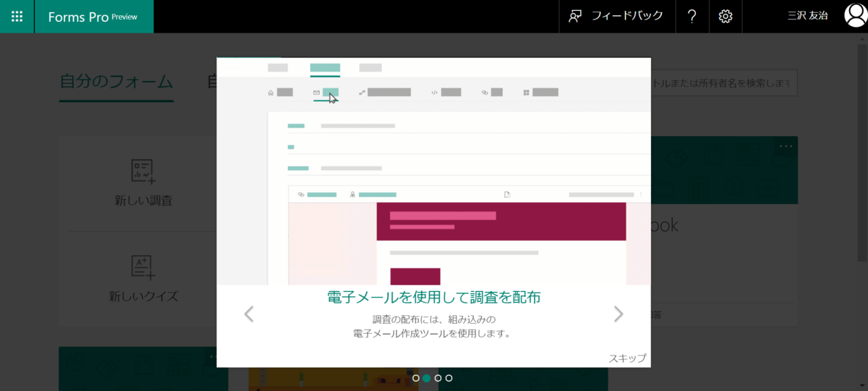The width and height of the screenshot is (868, 391).
Task: Open the user profile avatar
Action: point(855,15)
